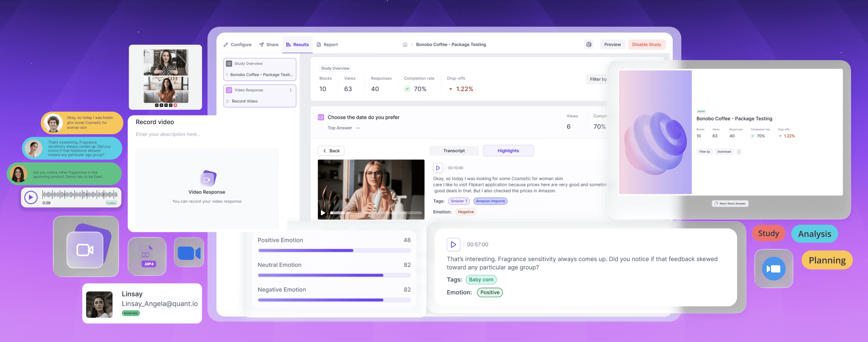Screen dimensions: 868x342
Task: Disable the study with Disable Study button
Action: 647,44
